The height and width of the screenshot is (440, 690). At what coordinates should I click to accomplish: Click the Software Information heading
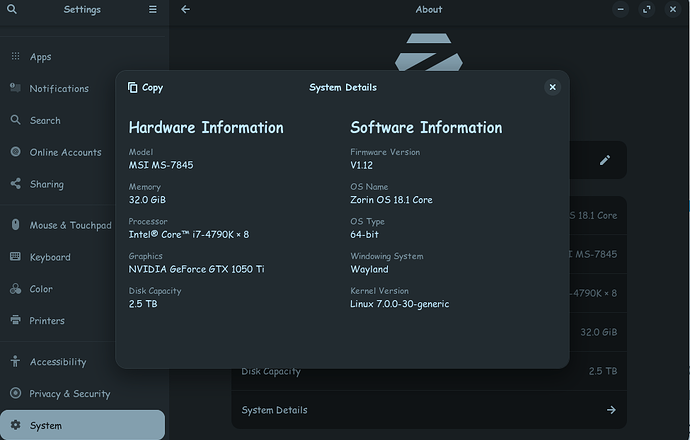click(426, 128)
